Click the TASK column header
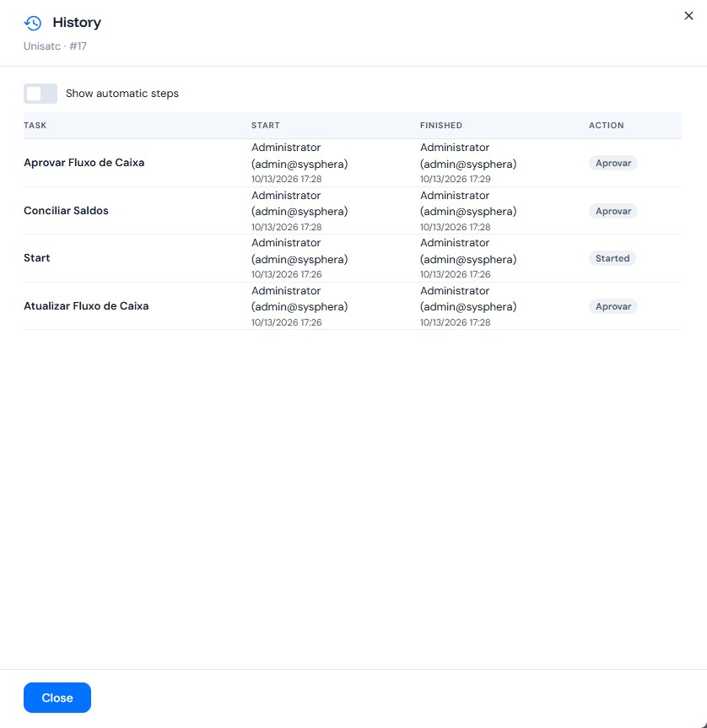707x728 pixels. click(35, 126)
